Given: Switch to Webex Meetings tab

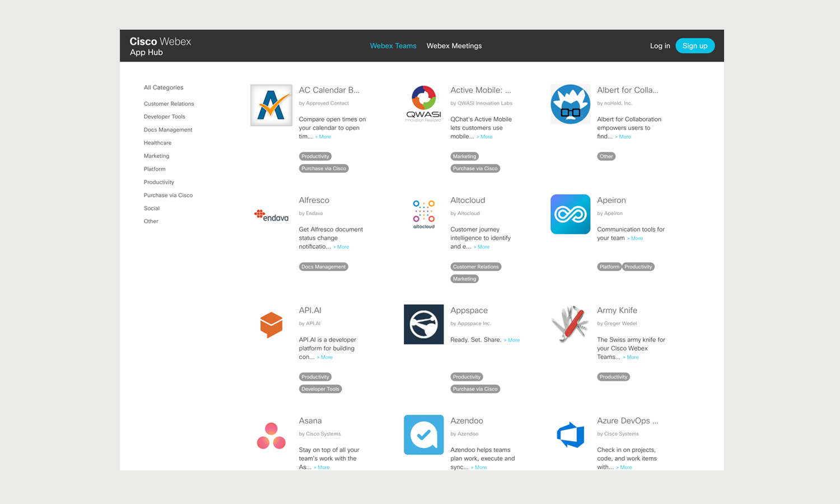Looking at the screenshot, I should pos(454,46).
